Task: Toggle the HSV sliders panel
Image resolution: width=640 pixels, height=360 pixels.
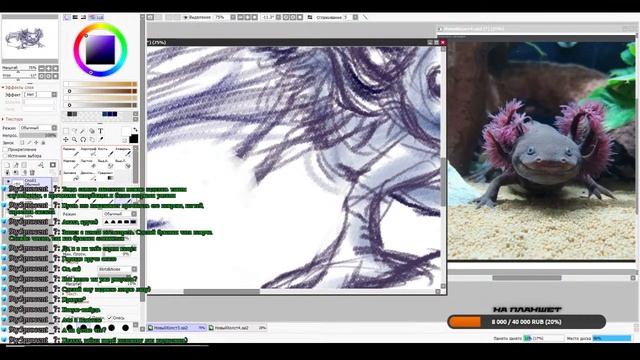Action: coord(83,17)
